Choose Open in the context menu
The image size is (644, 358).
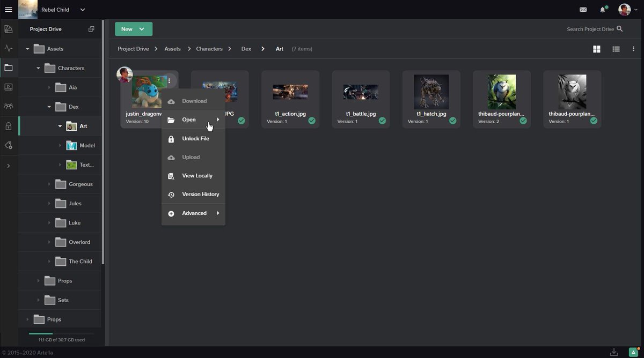tap(189, 120)
